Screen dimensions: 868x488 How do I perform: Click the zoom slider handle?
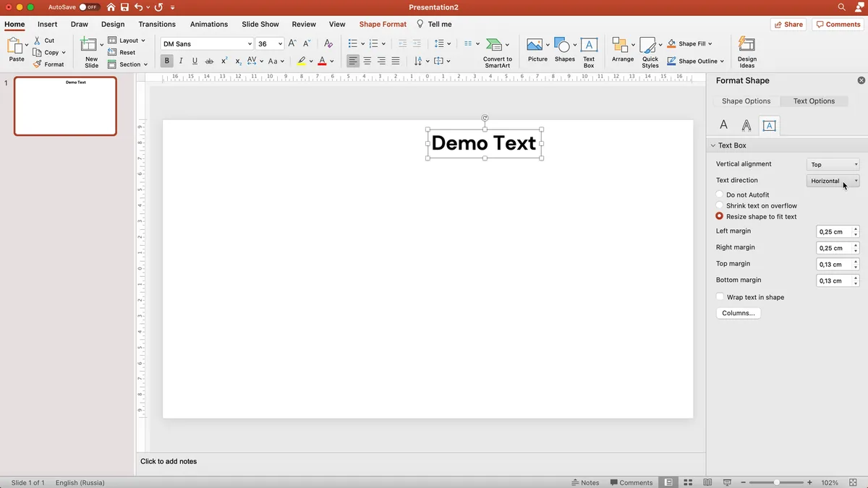pos(777,482)
